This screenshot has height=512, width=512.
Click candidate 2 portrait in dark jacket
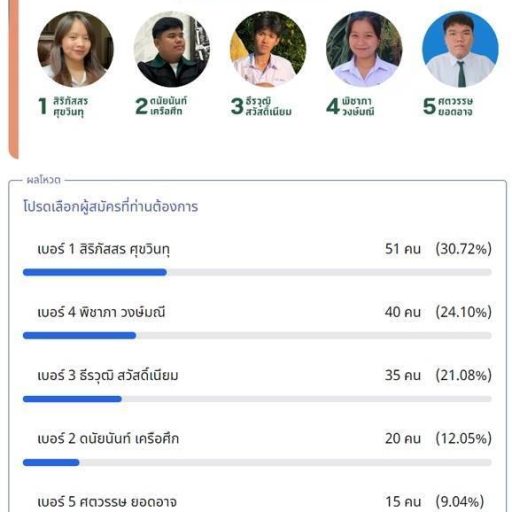pyautogui.click(x=172, y=49)
